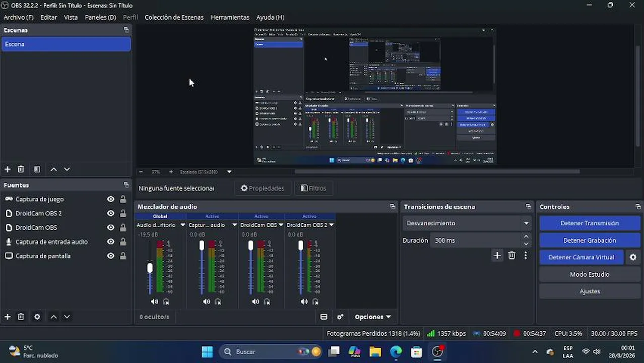Undock the Mezclador de audio panel
644x363 pixels.
393,207
